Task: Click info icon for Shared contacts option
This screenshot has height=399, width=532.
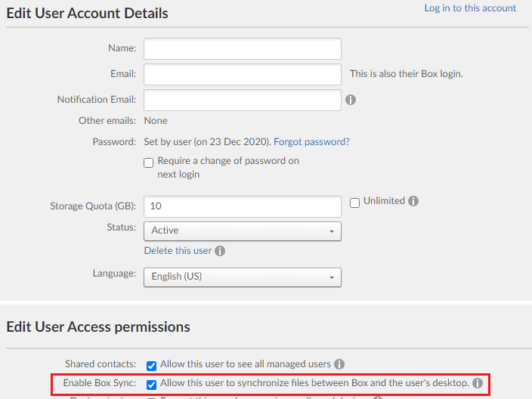Action: (339, 364)
